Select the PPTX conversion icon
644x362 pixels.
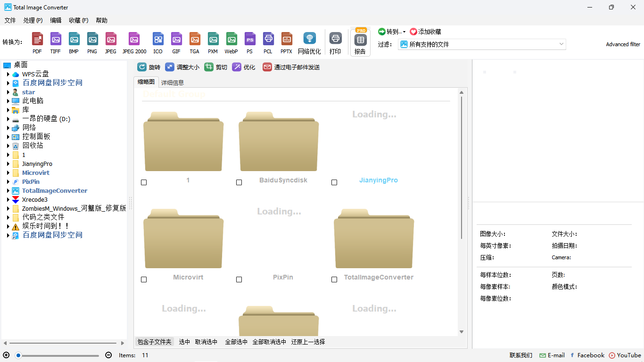pos(286,43)
